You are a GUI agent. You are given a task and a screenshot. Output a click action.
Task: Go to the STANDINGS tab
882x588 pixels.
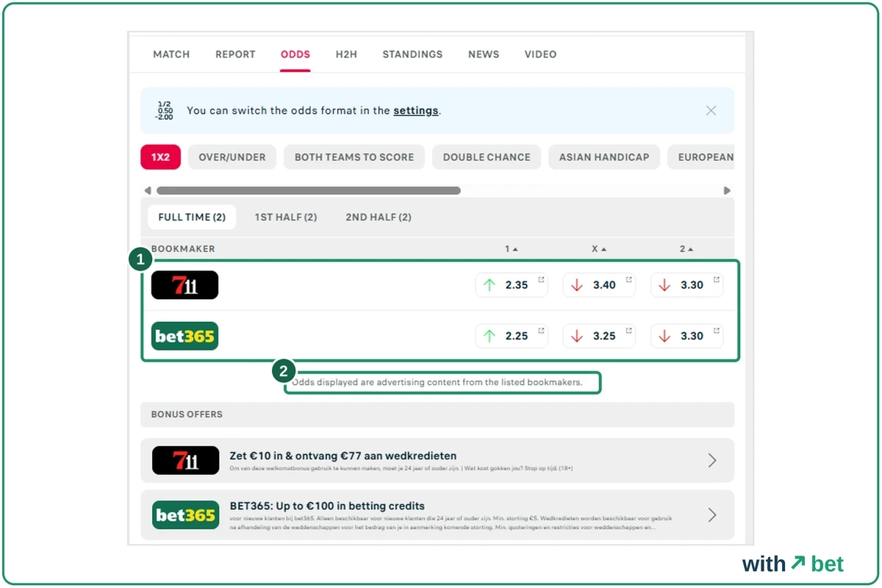tap(412, 54)
